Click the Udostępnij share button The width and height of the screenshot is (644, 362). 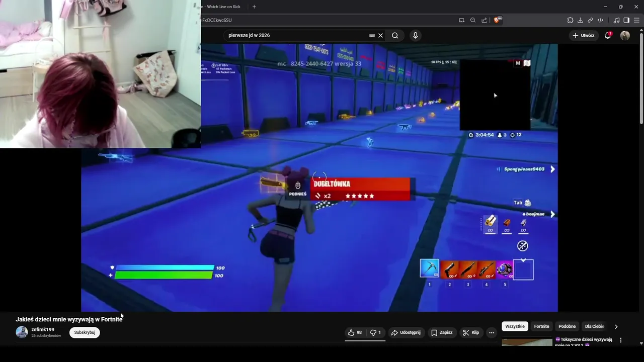pyautogui.click(x=406, y=332)
